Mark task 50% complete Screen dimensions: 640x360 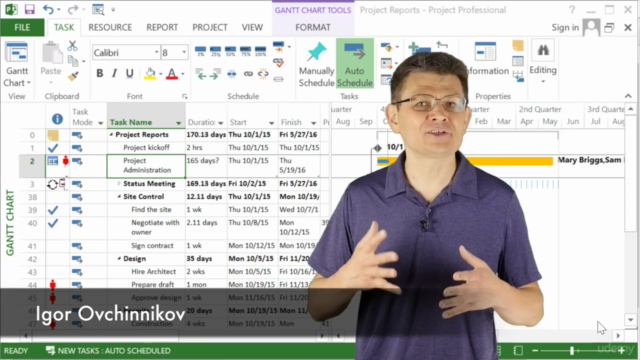tap(230, 51)
